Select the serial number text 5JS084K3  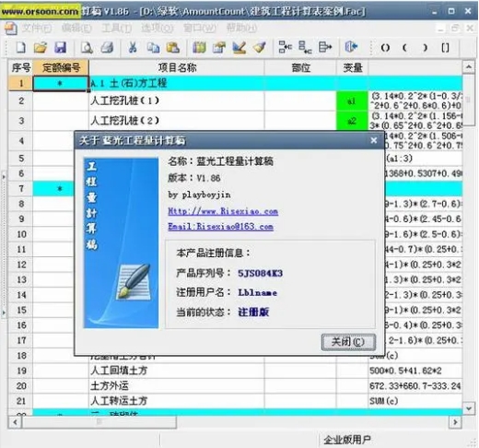coord(260,273)
